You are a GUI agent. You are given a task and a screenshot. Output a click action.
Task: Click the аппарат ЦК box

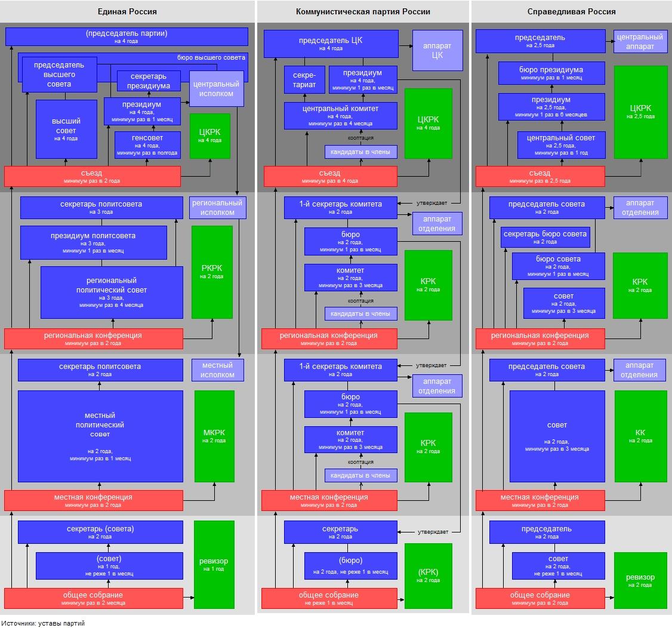pos(437,50)
